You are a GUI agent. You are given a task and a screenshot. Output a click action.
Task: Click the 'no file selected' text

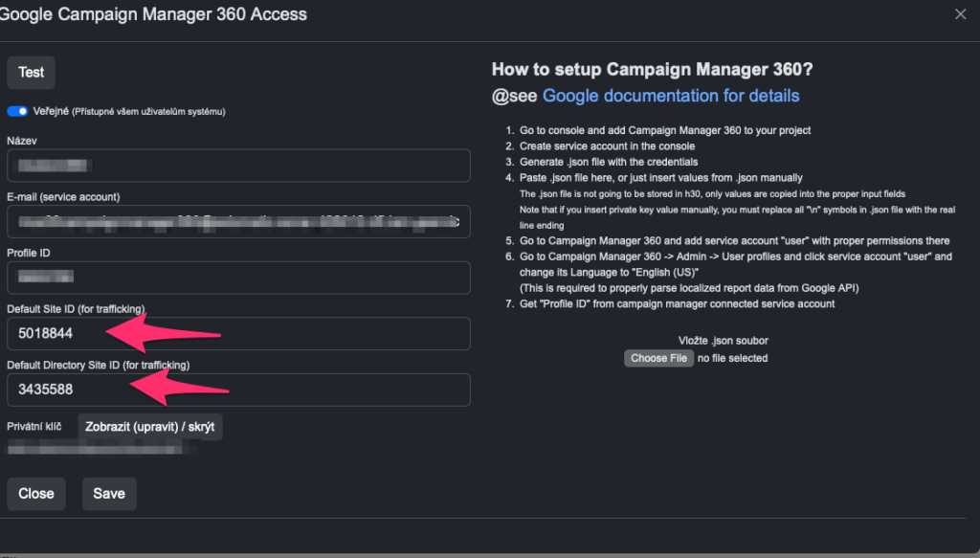pos(732,358)
